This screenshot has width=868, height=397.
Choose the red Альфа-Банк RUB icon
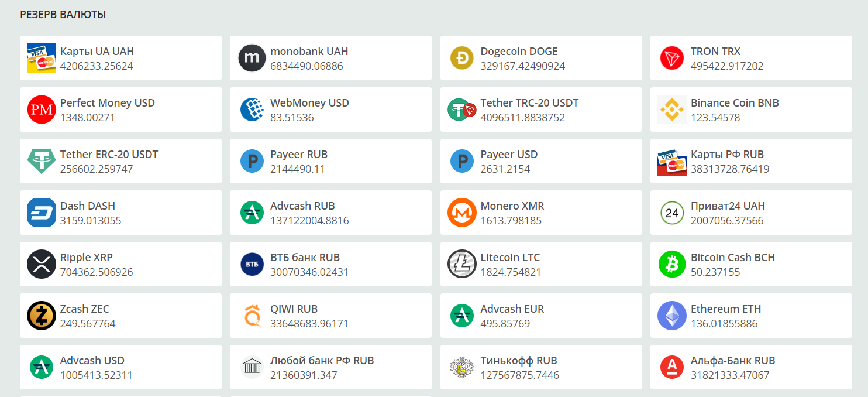pos(672,367)
